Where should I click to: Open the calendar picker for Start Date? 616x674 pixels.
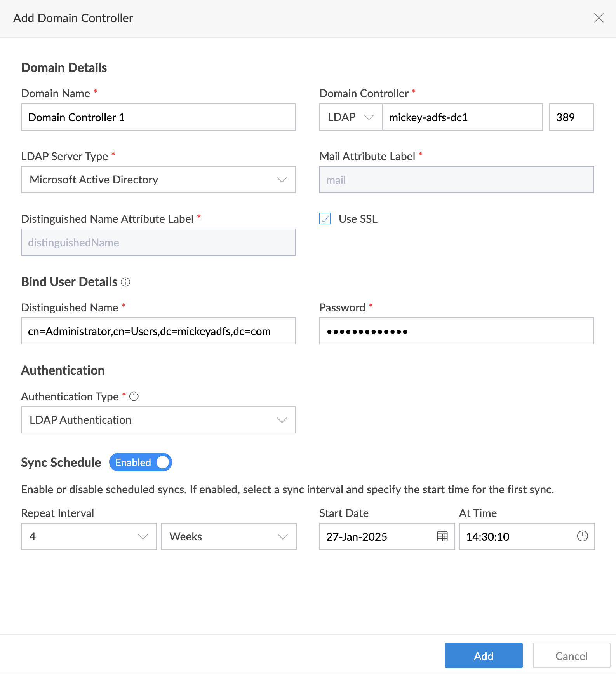point(442,536)
